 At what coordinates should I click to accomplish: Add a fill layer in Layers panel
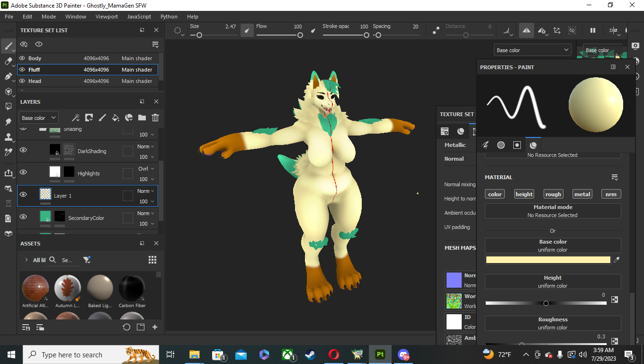pos(115,118)
